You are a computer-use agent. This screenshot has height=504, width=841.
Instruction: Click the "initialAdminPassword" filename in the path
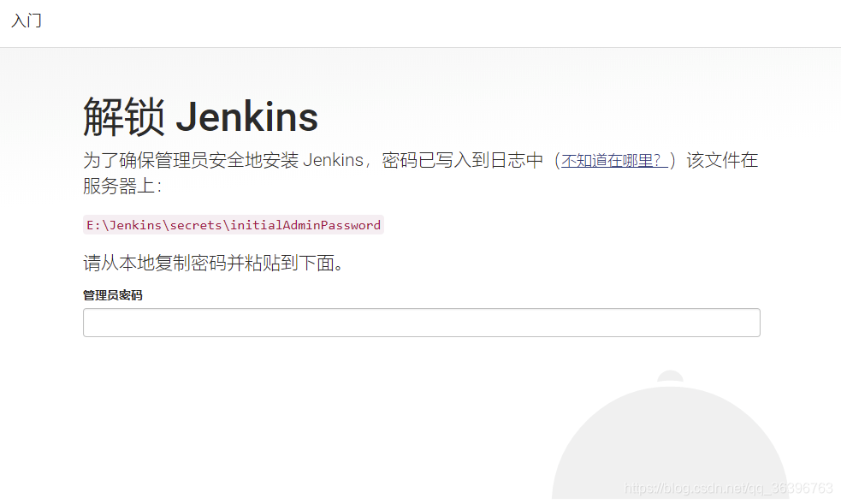tap(305, 225)
